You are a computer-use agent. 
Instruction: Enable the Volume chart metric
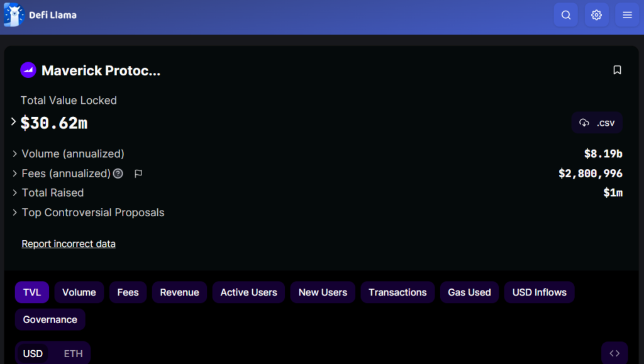coord(79,292)
